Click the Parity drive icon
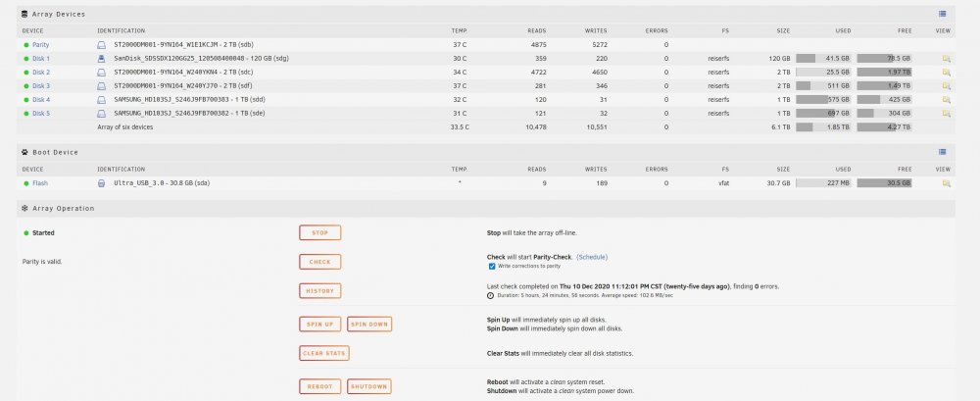This screenshot has width=980, height=401. click(101, 45)
